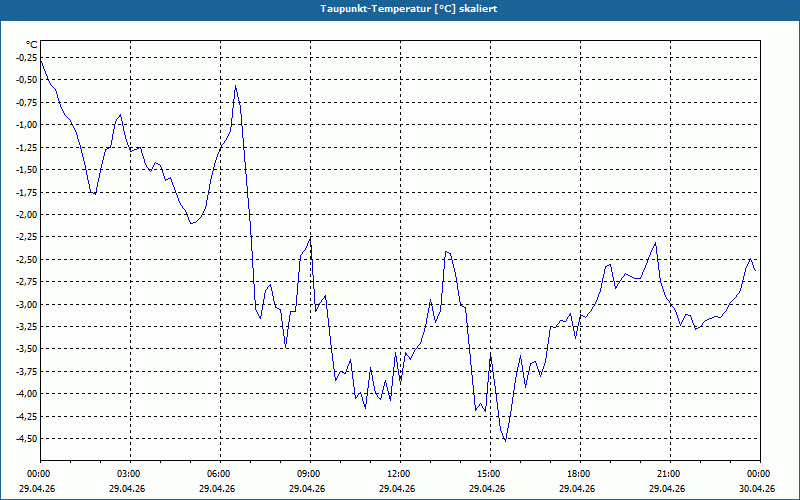Click the 03:00 time axis label
Screen dimensions: 800x500
tap(130, 474)
